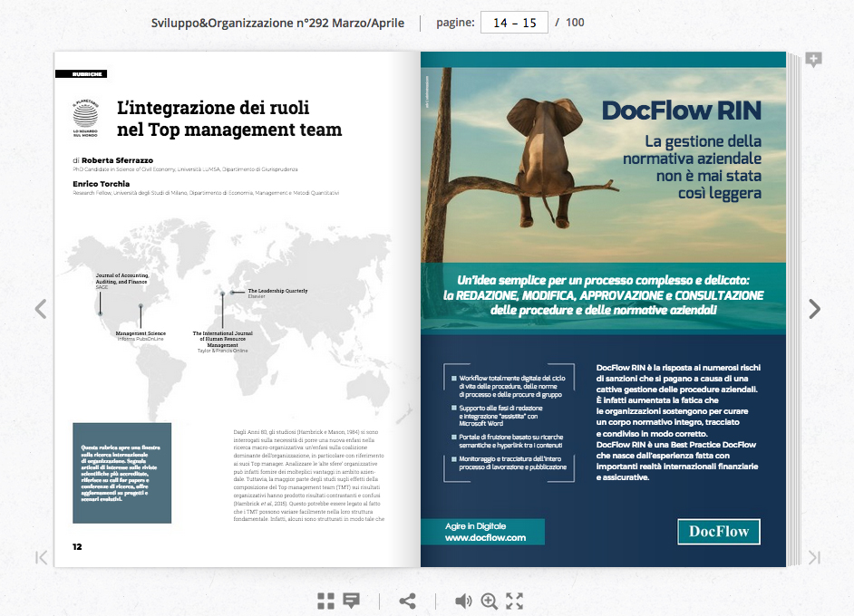
Task: Jump to the last page
Action: 814,557
